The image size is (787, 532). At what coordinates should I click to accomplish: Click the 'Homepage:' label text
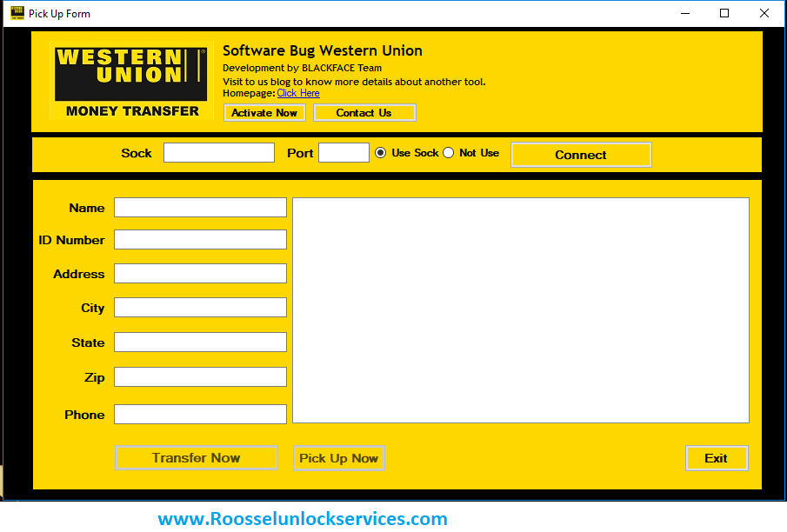point(249,93)
